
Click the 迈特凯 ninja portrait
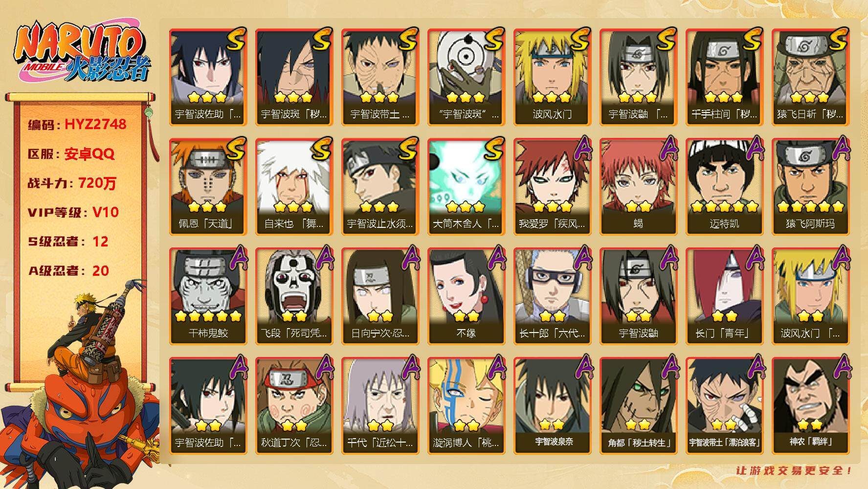pyautogui.click(x=724, y=186)
